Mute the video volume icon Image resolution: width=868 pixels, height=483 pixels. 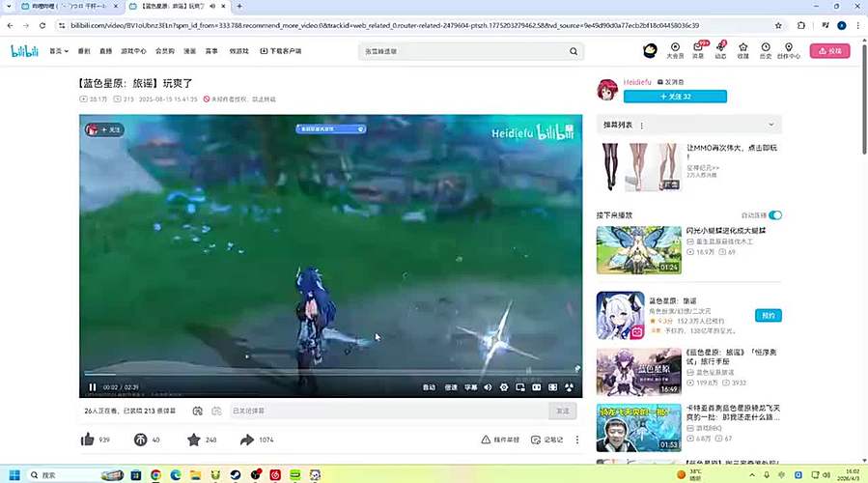coord(488,387)
